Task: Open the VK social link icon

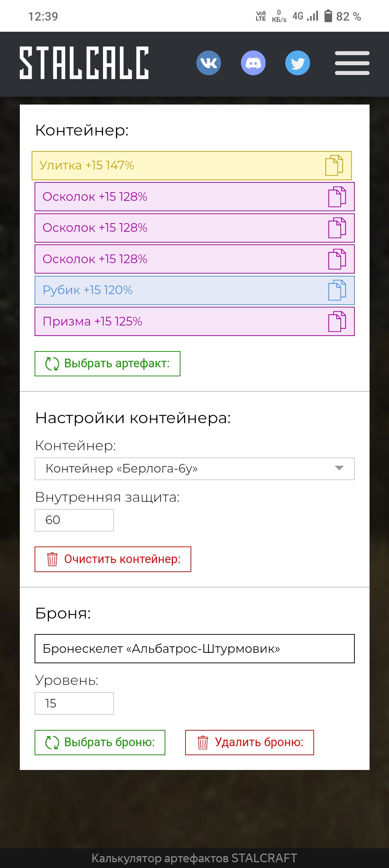Action: coord(209,63)
